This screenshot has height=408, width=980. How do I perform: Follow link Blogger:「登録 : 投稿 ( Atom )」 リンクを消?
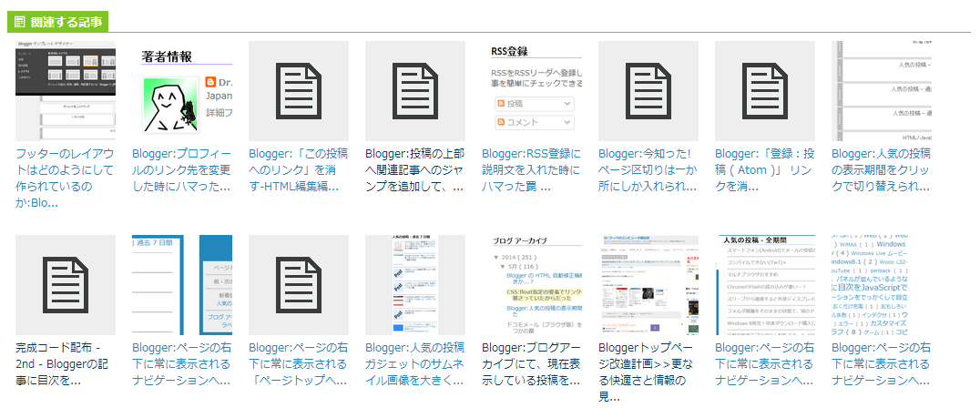[764, 170]
